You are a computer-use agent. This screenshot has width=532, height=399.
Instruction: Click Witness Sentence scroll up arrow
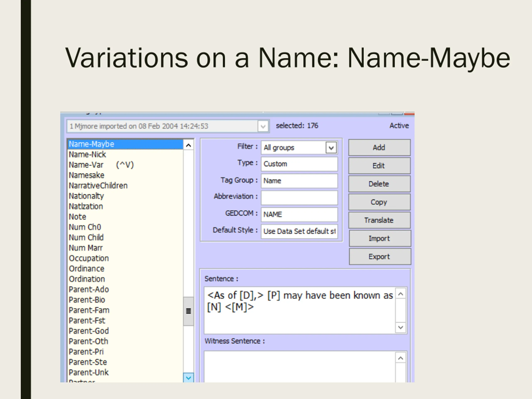click(400, 358)
